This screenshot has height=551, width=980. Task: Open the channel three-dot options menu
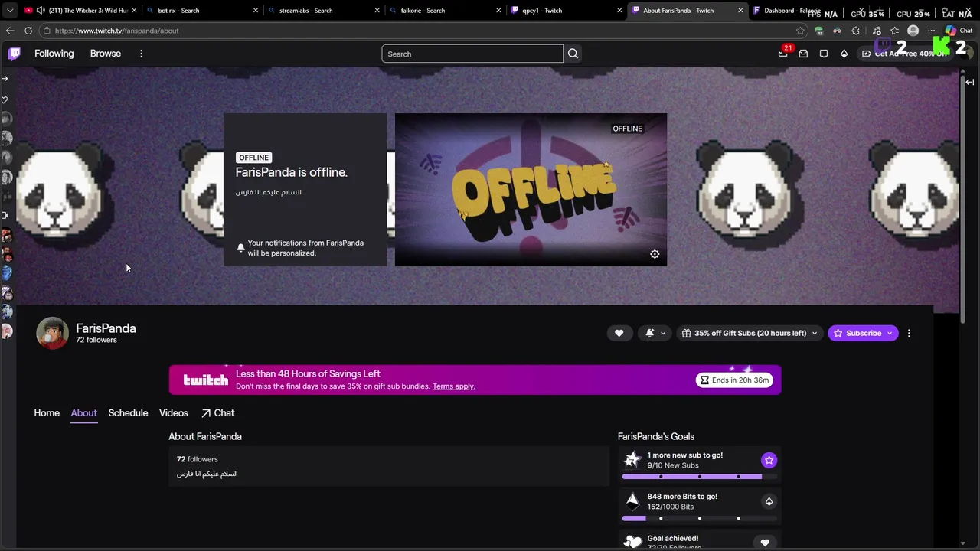(909, 333)
